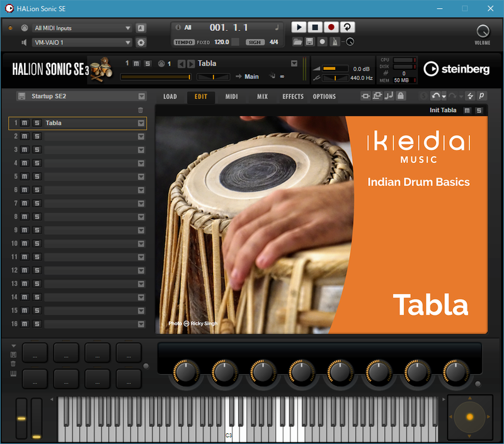Open a MIDI file with folder icon
This screenshot has height=444, width=504.
[x=297, y=42]
